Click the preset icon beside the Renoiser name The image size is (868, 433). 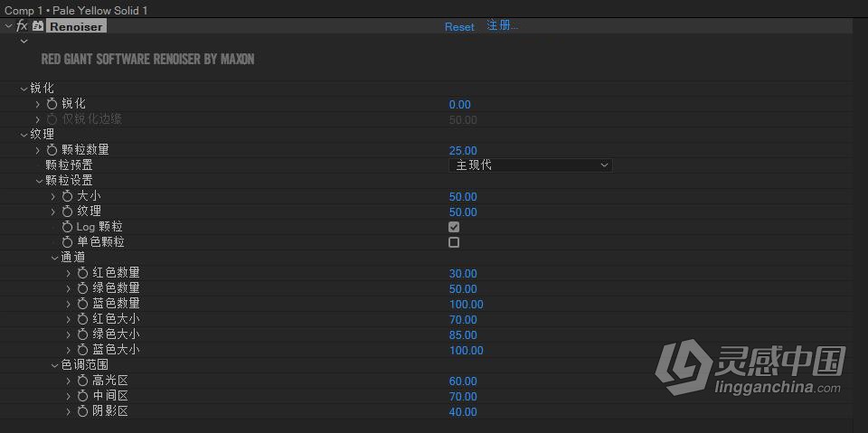(38, 26)
